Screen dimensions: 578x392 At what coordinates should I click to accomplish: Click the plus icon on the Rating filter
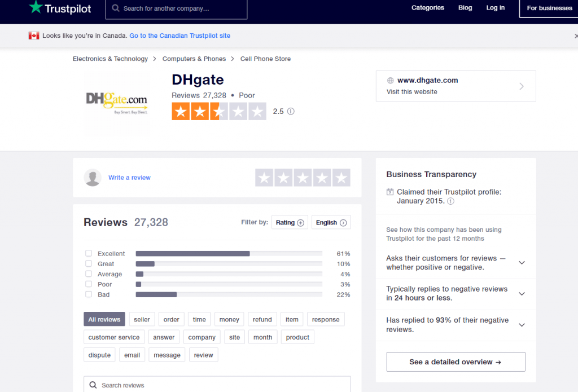coord(300,222)
